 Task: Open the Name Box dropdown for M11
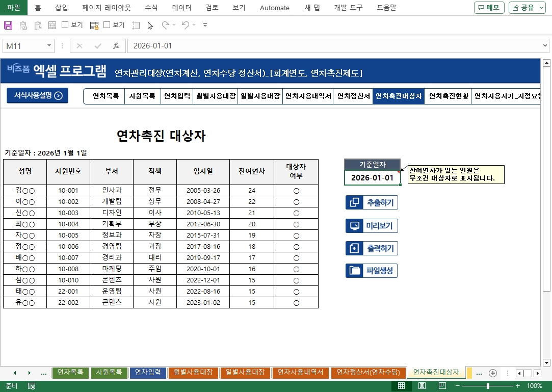tap(49, 46)
